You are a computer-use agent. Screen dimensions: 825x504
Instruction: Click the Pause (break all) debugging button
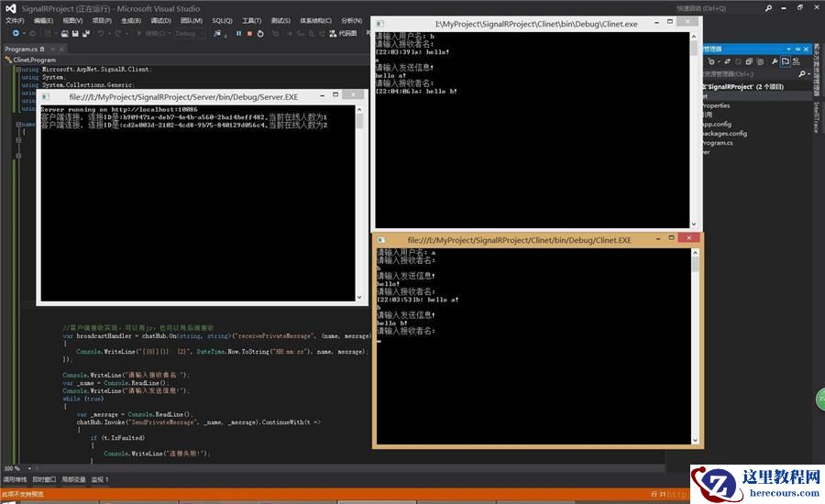coord(238,33)
